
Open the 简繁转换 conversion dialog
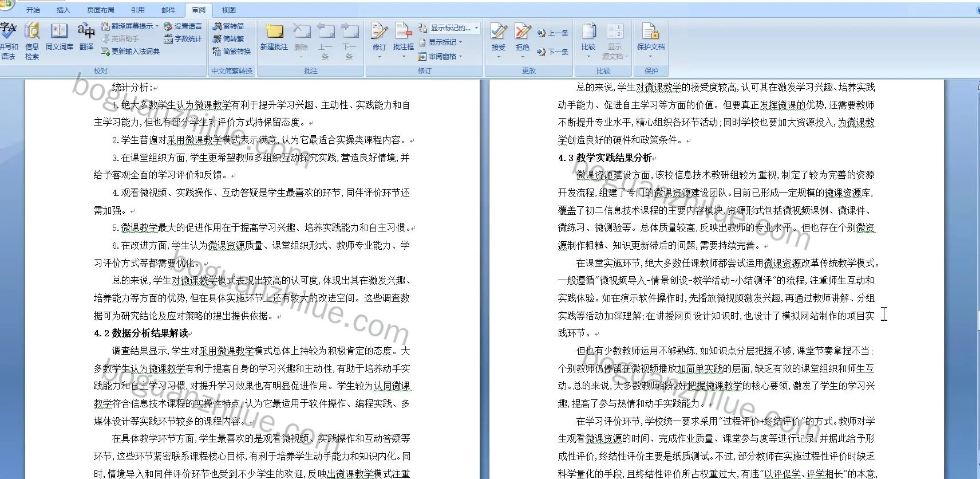[232, 52]
